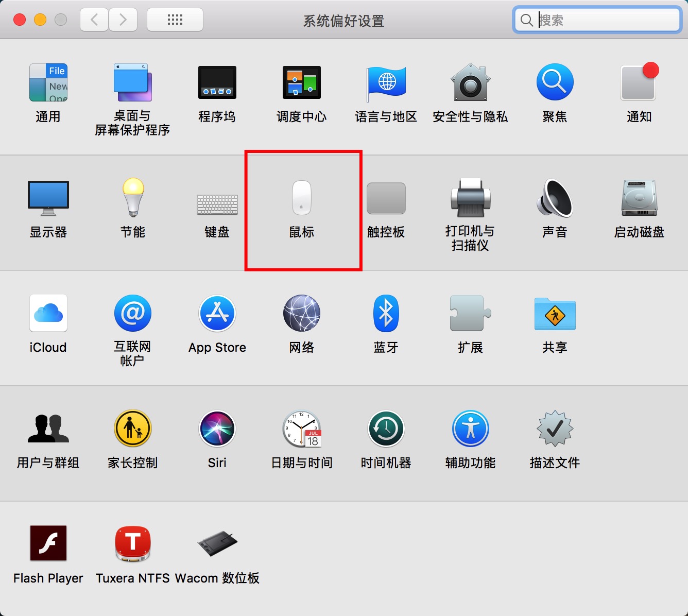Click the back navigation arrow
Image resolution: width=688 pixels, height=616 pixels.
pos(94,20)
